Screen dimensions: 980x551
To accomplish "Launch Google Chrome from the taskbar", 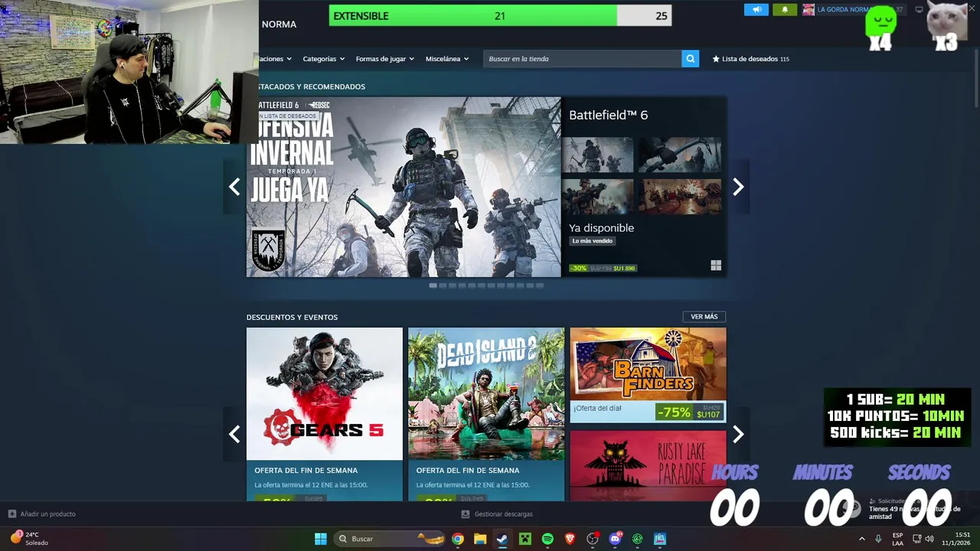I will point(458,539).
